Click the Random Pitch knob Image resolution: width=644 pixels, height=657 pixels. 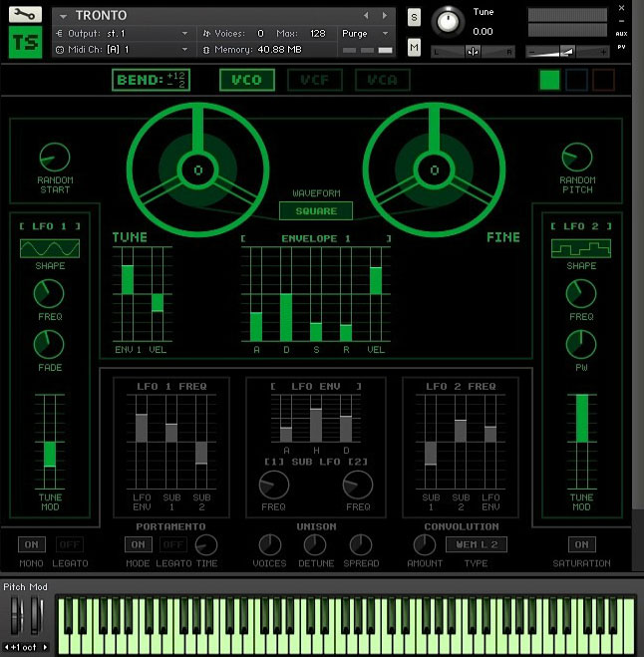coord(577,157)
